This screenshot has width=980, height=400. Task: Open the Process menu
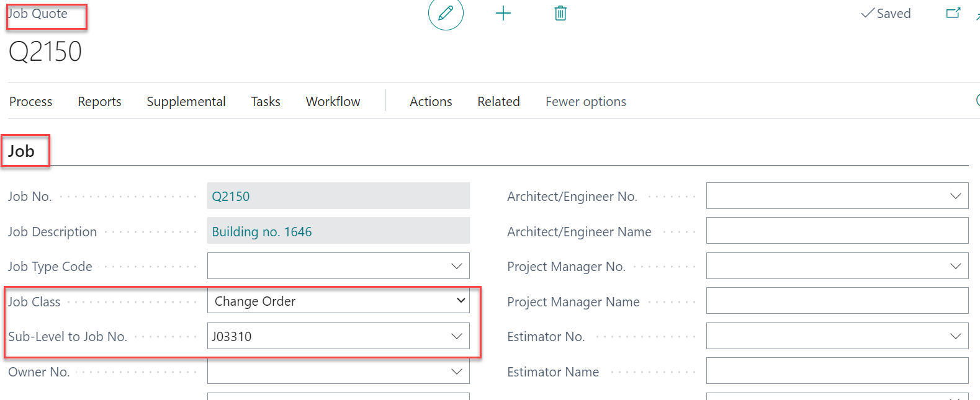pos(31,102)
